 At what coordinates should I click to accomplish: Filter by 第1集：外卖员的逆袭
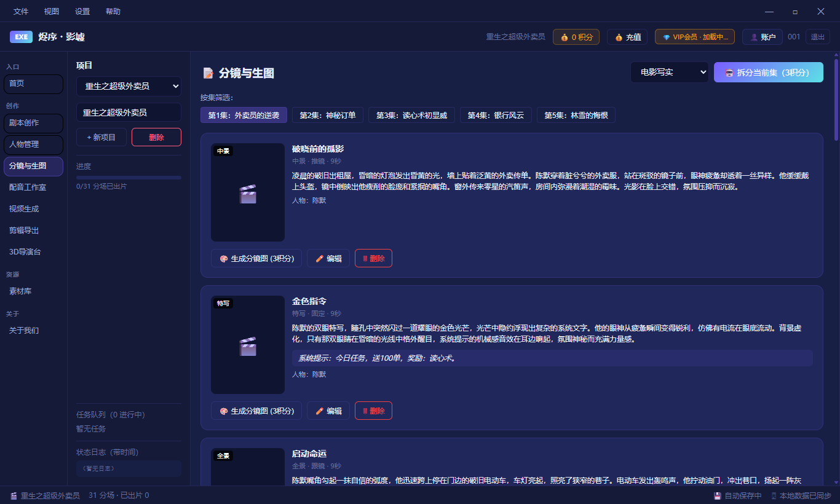click(x=244, y=116)
